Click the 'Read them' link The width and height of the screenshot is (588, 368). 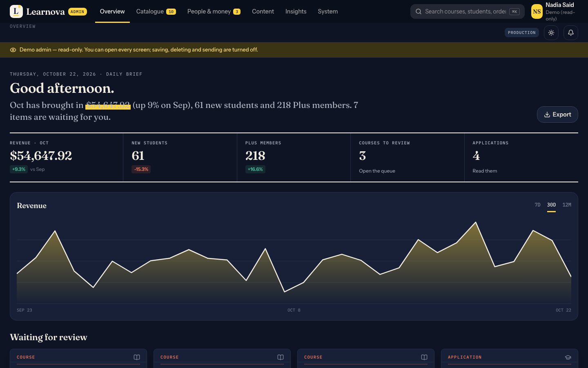(485, 171)
